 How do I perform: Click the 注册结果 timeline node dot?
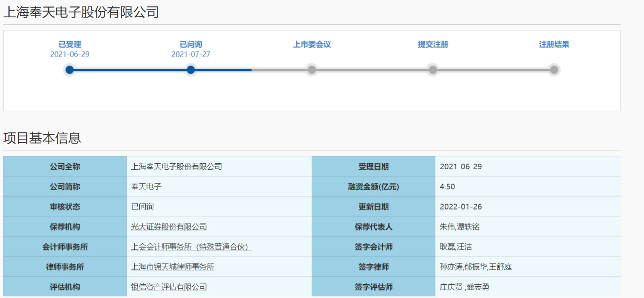[554, 70]
